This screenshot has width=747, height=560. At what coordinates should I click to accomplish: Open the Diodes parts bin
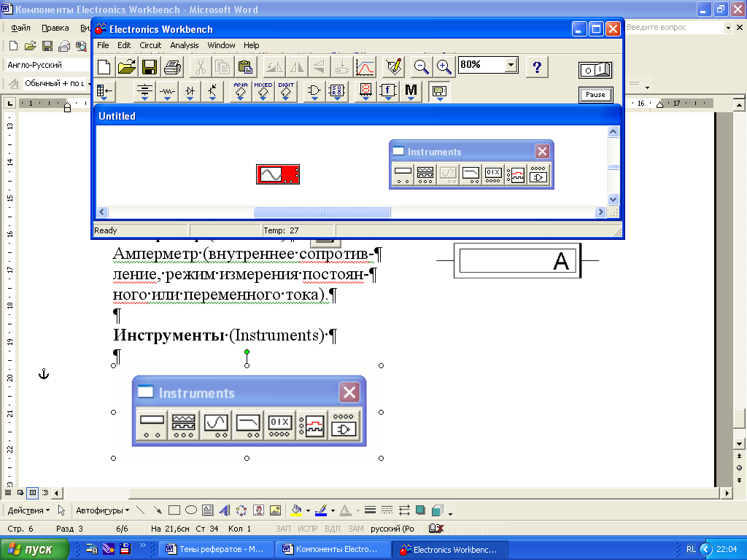tap(190, 91)
